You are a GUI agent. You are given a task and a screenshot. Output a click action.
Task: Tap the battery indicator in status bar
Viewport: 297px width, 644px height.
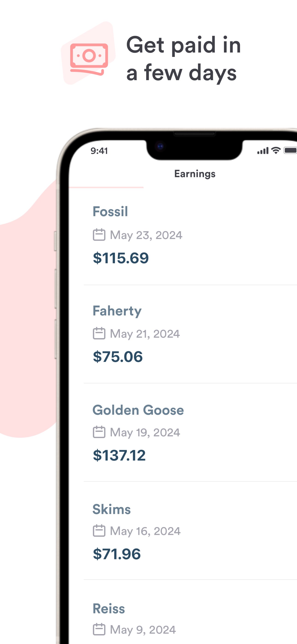pyautogui.click(x=290, y=150)
